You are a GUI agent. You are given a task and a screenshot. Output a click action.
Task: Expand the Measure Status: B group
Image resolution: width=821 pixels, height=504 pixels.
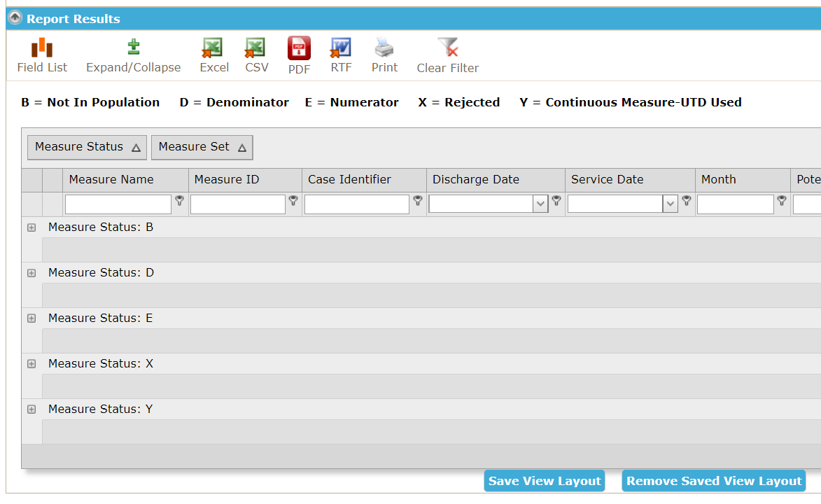click(31, 227)
